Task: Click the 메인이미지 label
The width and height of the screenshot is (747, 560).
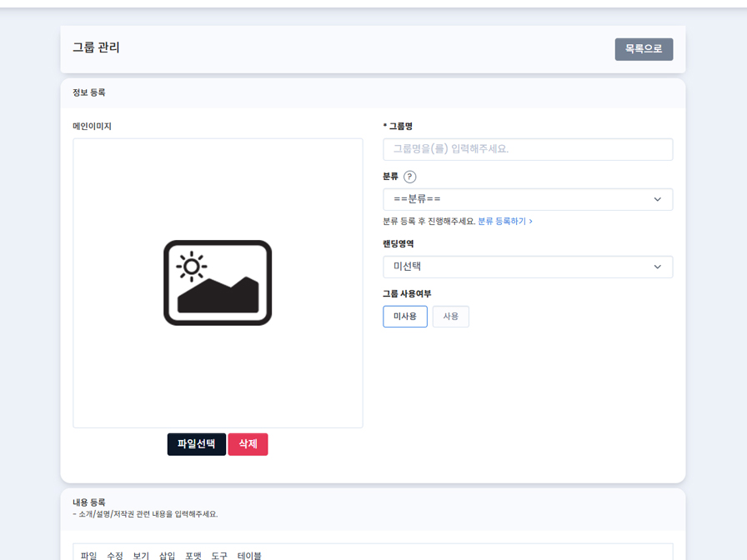Action: (x=92, y=126)
